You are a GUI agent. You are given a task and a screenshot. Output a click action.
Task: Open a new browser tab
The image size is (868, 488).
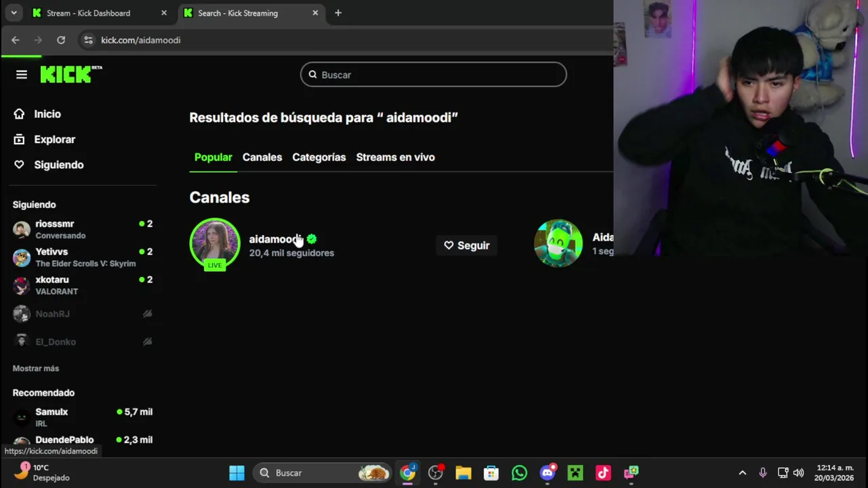338,13
